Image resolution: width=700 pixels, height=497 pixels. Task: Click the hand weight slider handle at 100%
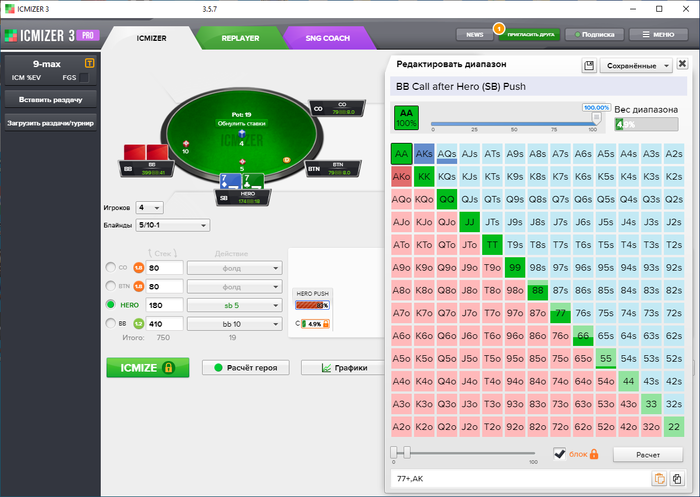596,118
